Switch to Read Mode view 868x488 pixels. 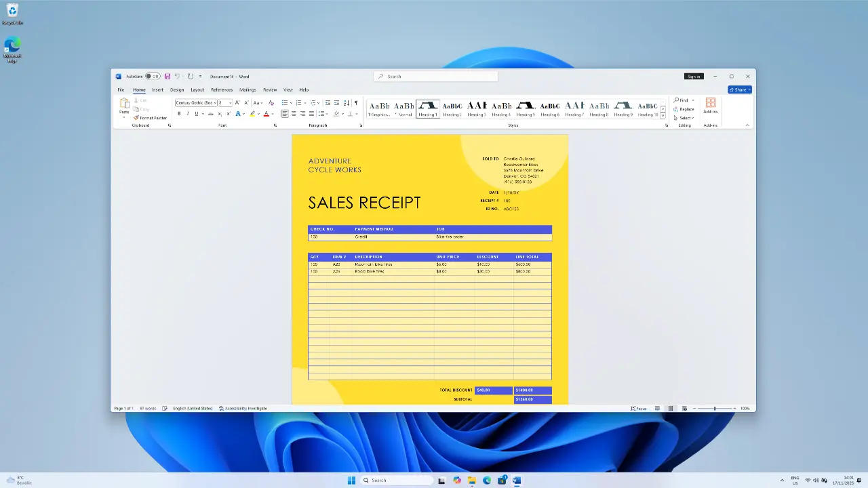[x=657, y=409]
